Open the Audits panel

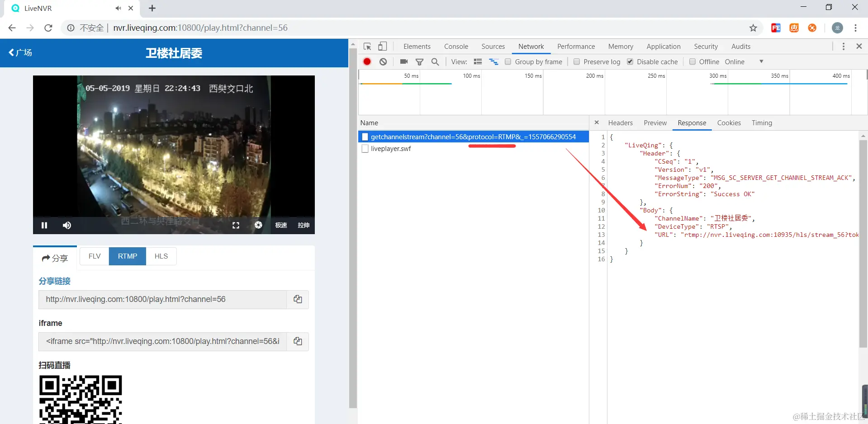741,47
